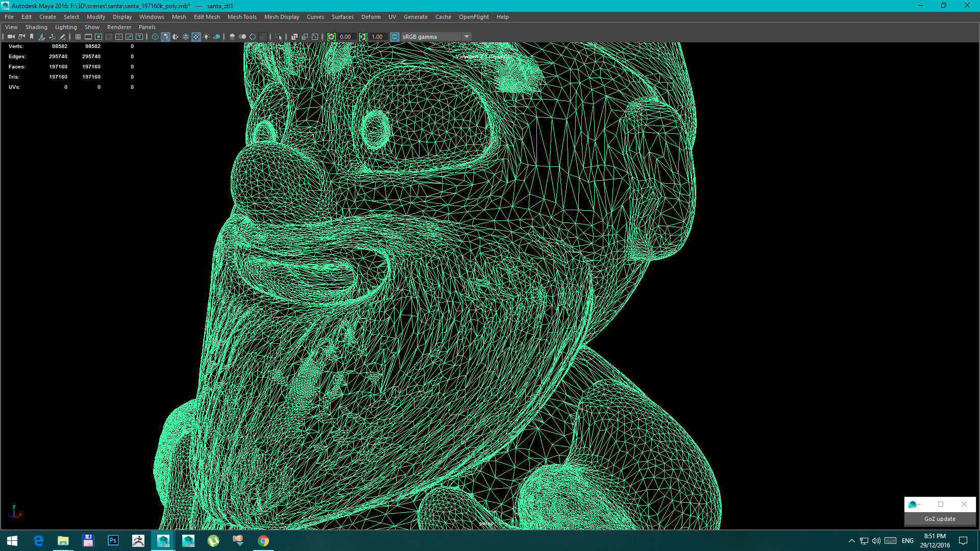Show hidden system tray icons

click(851, 541)
